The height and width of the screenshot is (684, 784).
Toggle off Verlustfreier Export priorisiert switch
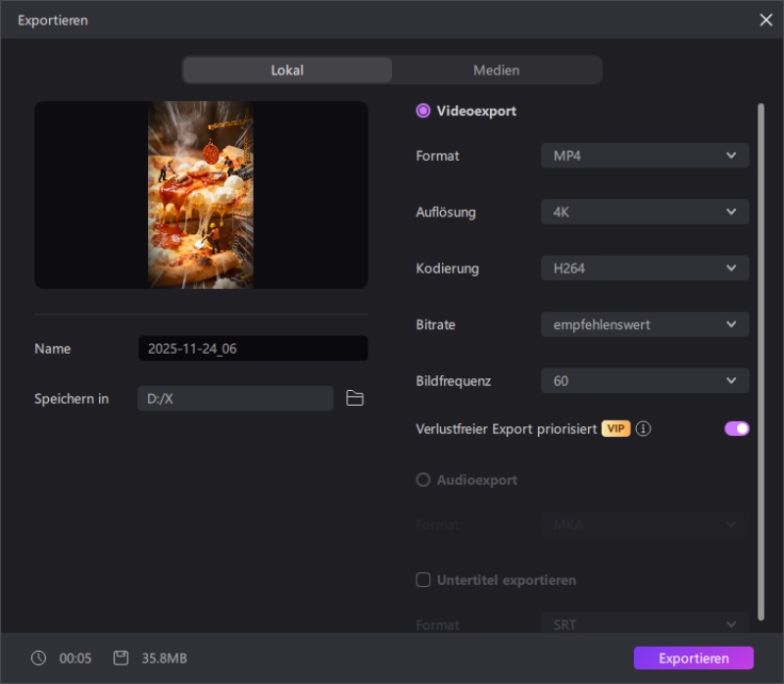(736, 428)
